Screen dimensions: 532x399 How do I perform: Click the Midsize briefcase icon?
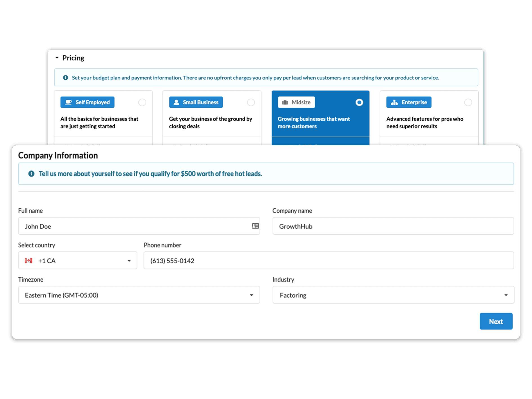coord(285,102)
